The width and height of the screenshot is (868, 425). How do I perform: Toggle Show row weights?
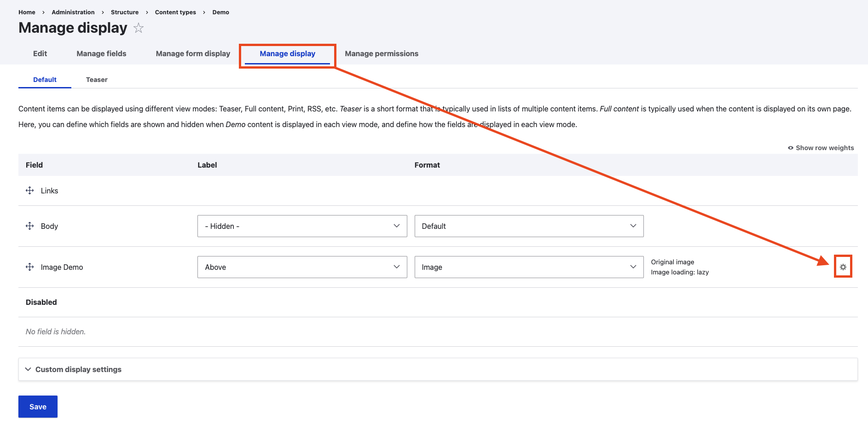[821, 148]
